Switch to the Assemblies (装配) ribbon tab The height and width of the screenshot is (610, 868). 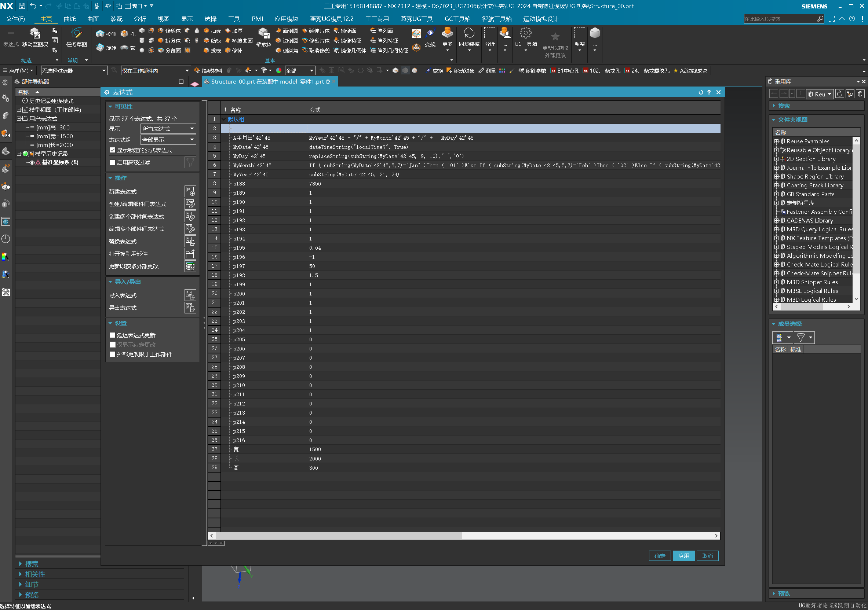coord(116,19)
